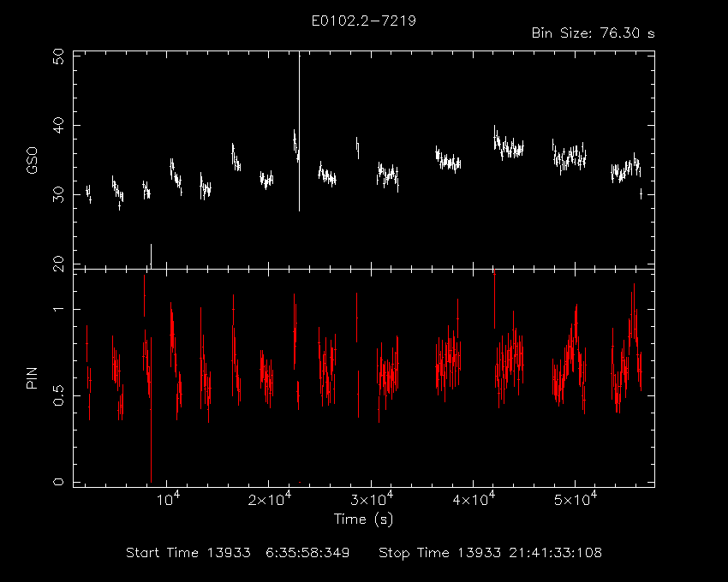Click the GSO axis value 30
Screen dimensions: 728x582
point(59,194)
